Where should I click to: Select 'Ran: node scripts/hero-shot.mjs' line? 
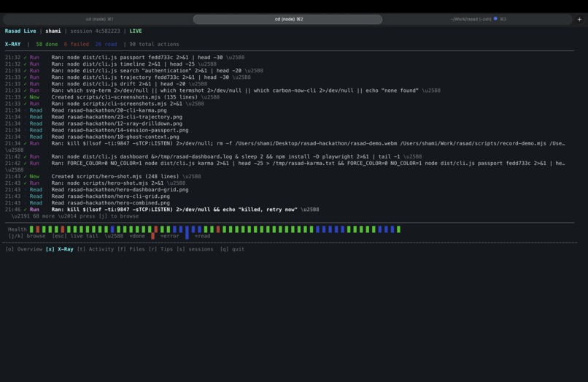(96, 183)
